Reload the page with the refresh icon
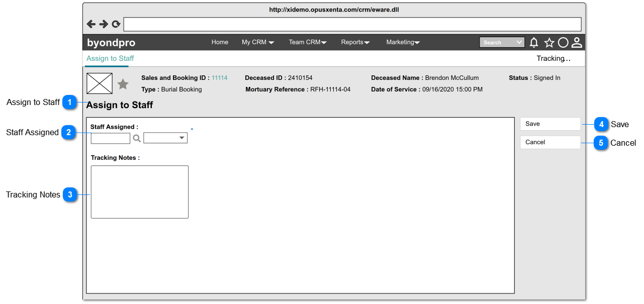Viewport: 644px width, 304px height. coord(116,24)
